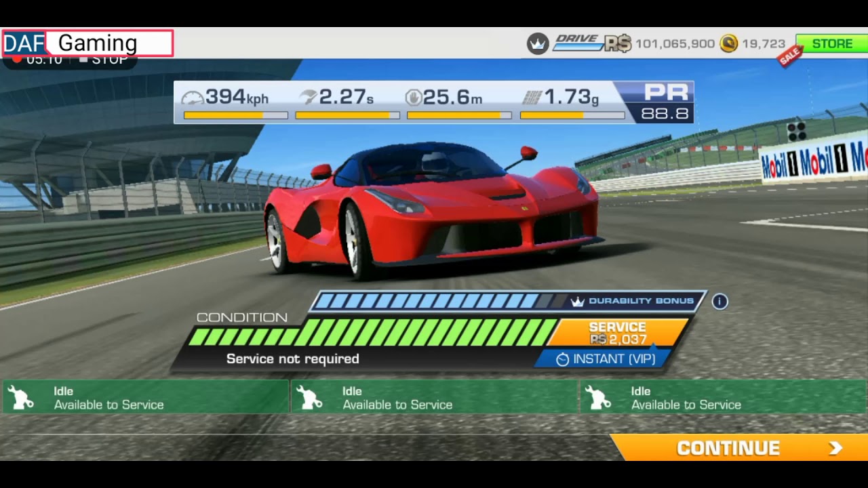Screen dimensions: 868x488
Task: Click the CONDITION label
Action: [x=241, y=317]
